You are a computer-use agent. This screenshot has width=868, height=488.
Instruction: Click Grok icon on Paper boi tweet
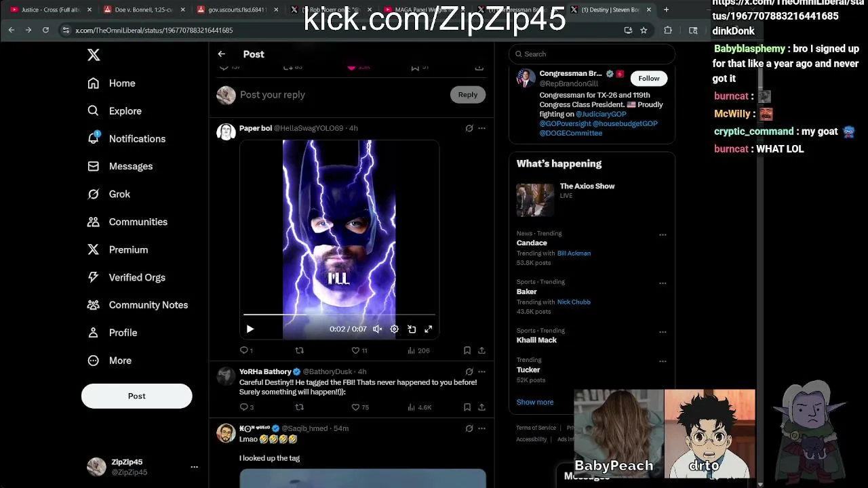[x=469, y=128]
